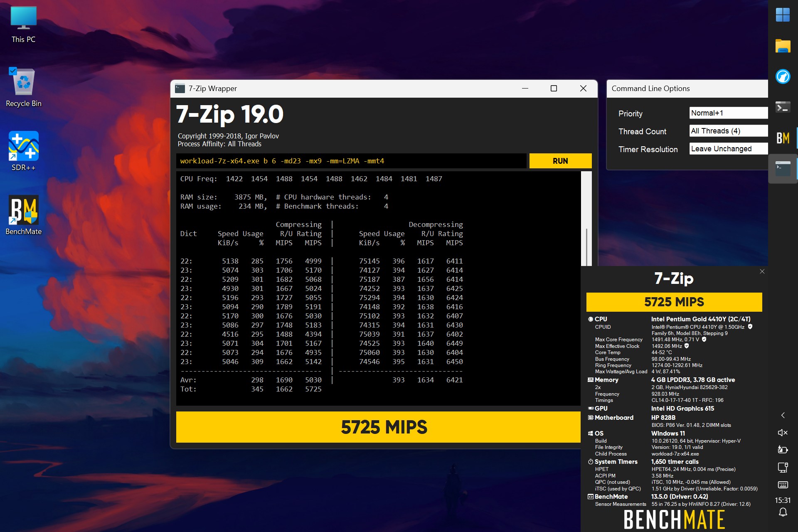Click the yellow RUN button
This screenshot has height=532, width=798.
[x=560, y=161]
